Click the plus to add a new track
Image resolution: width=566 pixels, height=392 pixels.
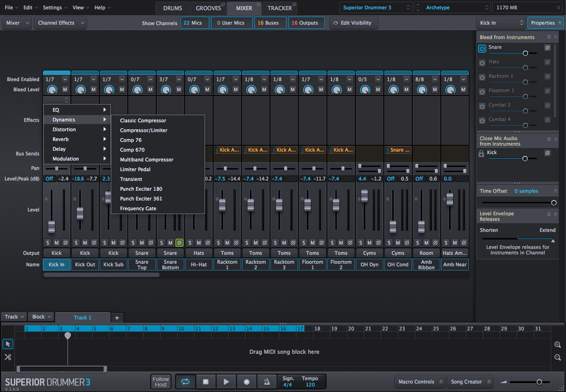116,317
